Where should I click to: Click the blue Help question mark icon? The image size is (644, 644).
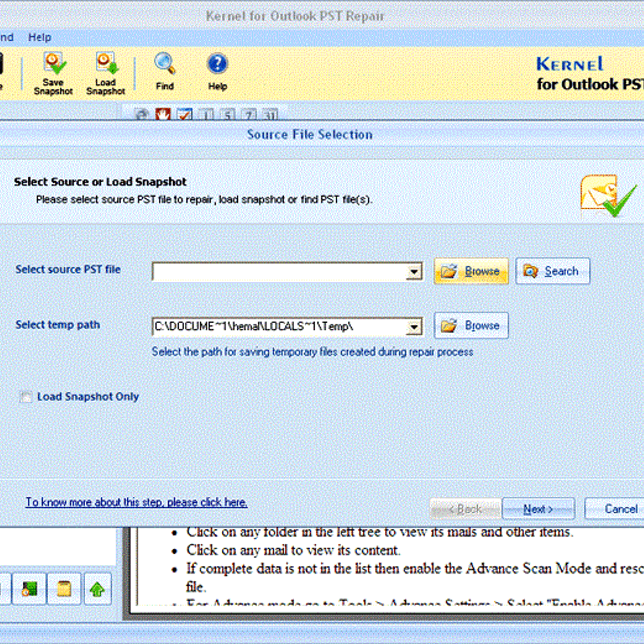pos(217,72)
